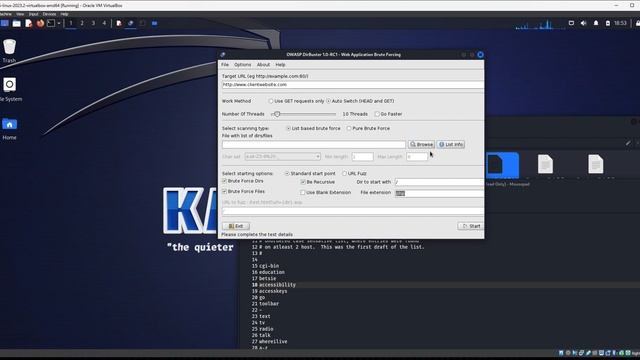The width and height of the screenshot is (640, 360).
Task: Expand the terminal launcher dropdown arrow
Action: (x=59, y=23)
